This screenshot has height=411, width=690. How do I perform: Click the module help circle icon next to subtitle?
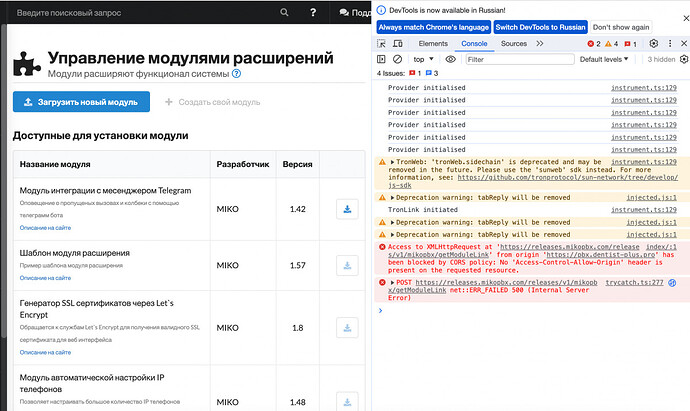coord(236,73)
